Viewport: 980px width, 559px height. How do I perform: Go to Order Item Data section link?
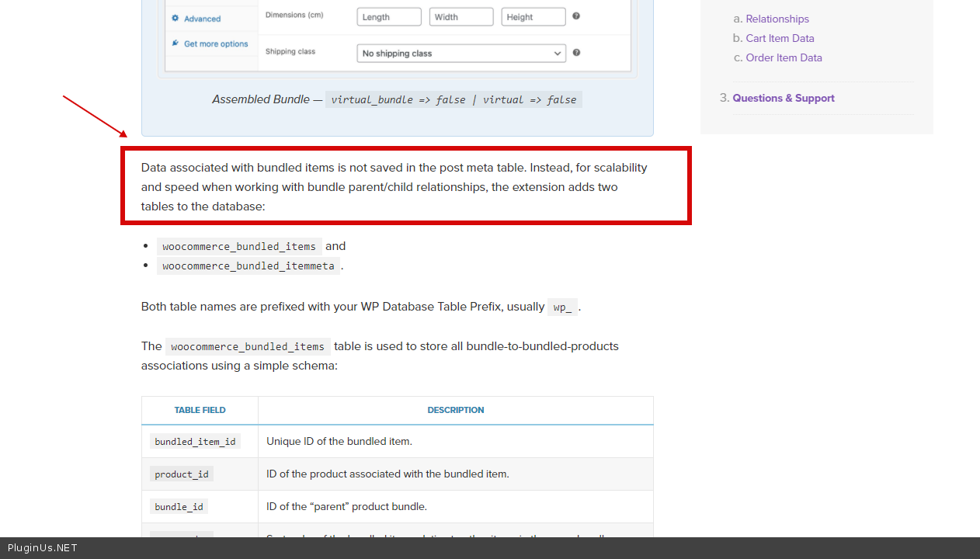pyautogui.click(x=784, y=57)
